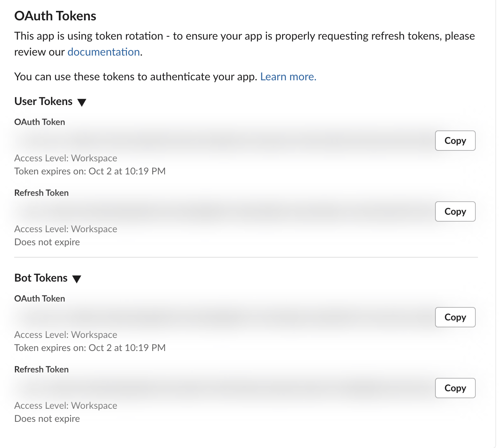Click 'Access Level: Workspace' under User OAuth Token
The image size is (499, 448).
pos(66,158)
